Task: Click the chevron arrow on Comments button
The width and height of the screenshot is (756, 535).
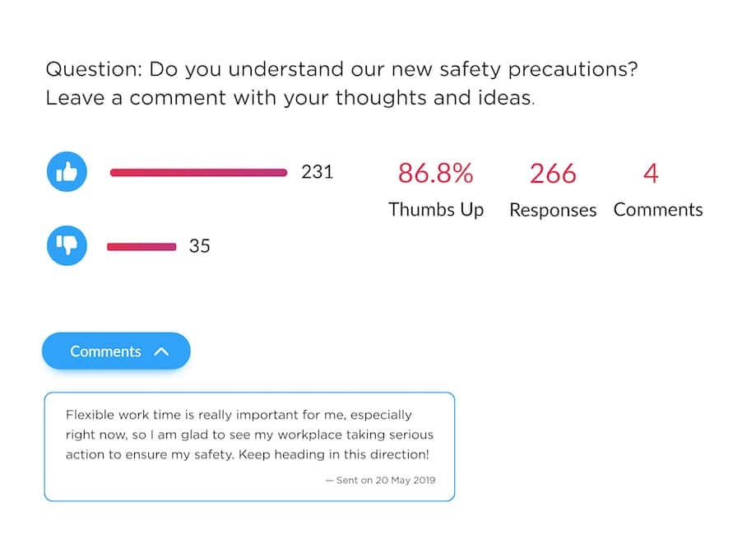Action: pos(161,351)
